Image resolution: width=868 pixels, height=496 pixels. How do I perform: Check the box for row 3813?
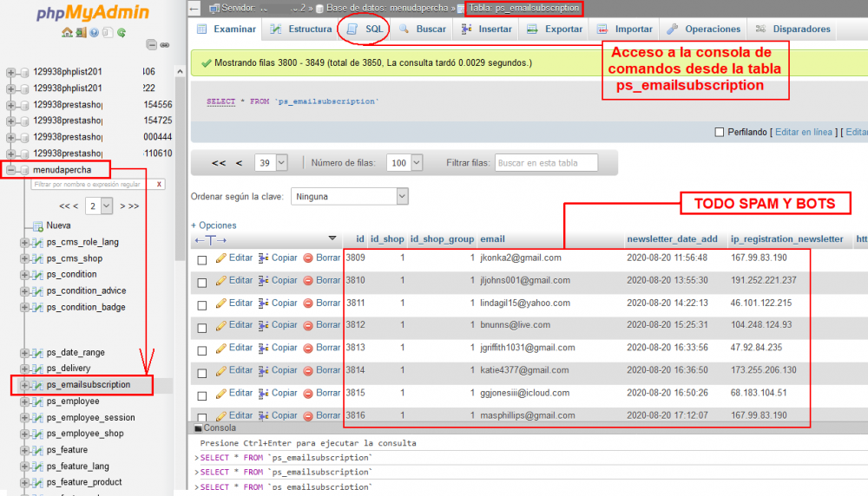click(x=202, y=350)
